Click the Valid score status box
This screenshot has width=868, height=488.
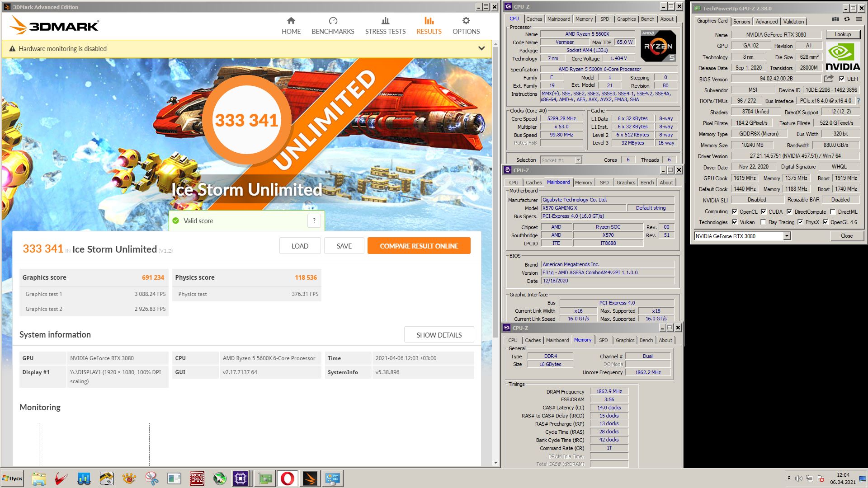246,221
